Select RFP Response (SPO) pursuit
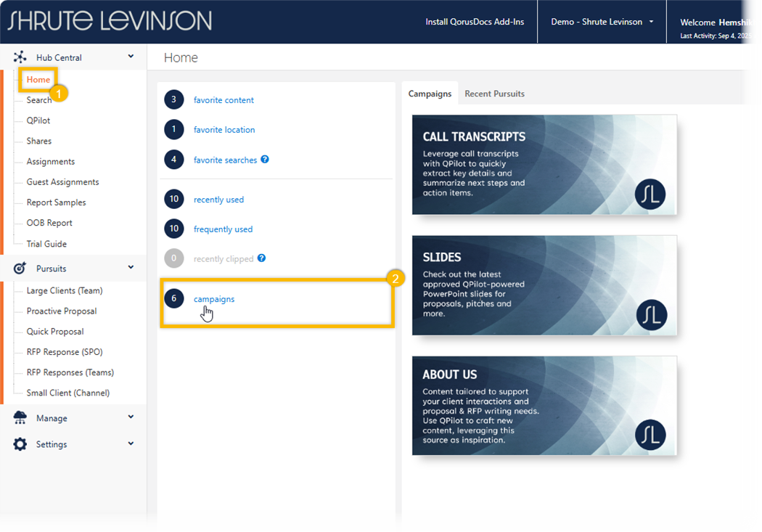 (x=65, y=352)
